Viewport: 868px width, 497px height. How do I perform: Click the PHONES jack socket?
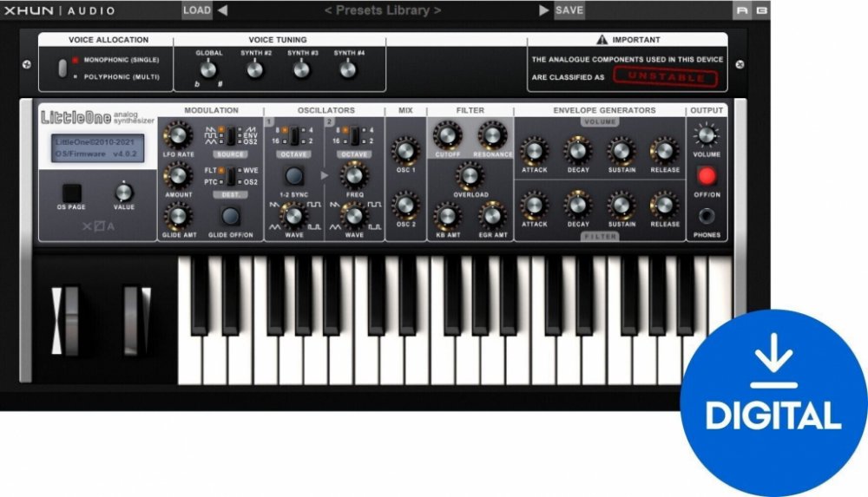pos(707,216)
